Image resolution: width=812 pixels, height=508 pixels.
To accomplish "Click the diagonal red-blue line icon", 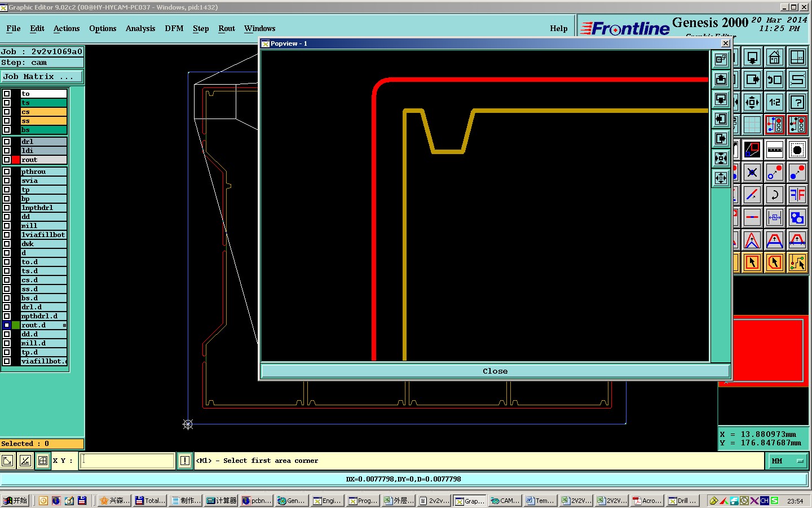I will pos(752,195).
